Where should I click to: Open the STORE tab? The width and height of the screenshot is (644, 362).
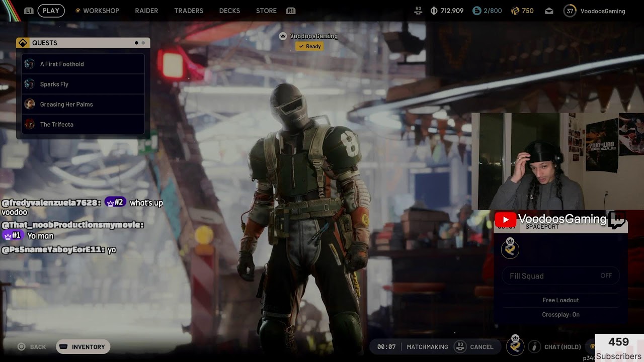click(266, 11)
